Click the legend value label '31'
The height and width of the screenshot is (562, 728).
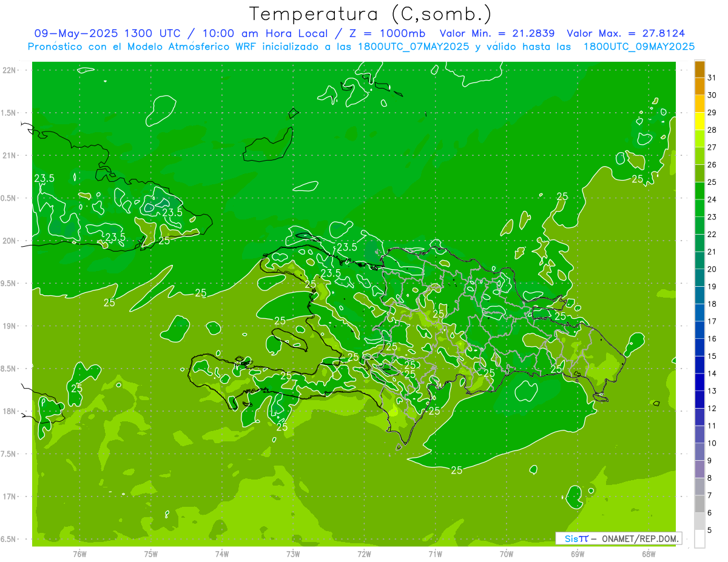(712, 78)
